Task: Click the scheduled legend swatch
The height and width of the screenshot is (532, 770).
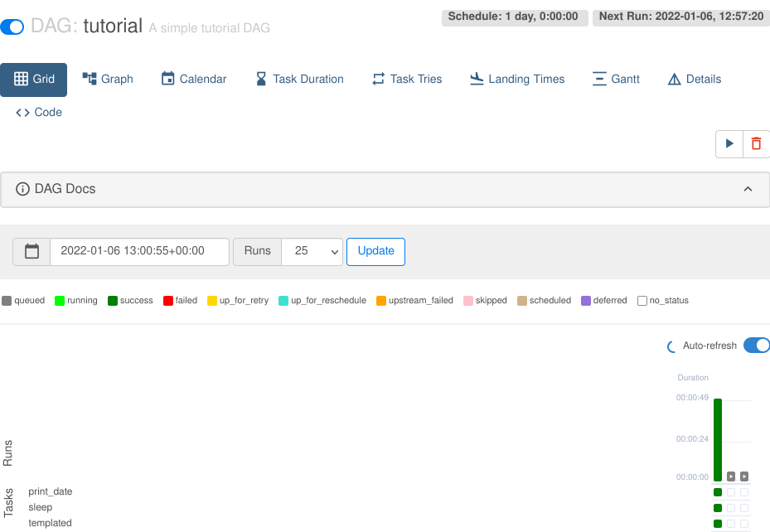Action: 522,300
